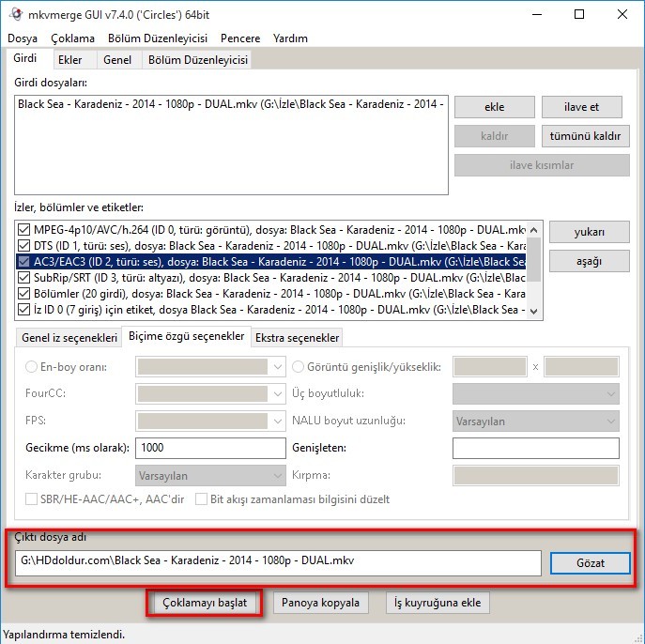
Task: Open the Çoklama menu
Action: click(73, 38)
